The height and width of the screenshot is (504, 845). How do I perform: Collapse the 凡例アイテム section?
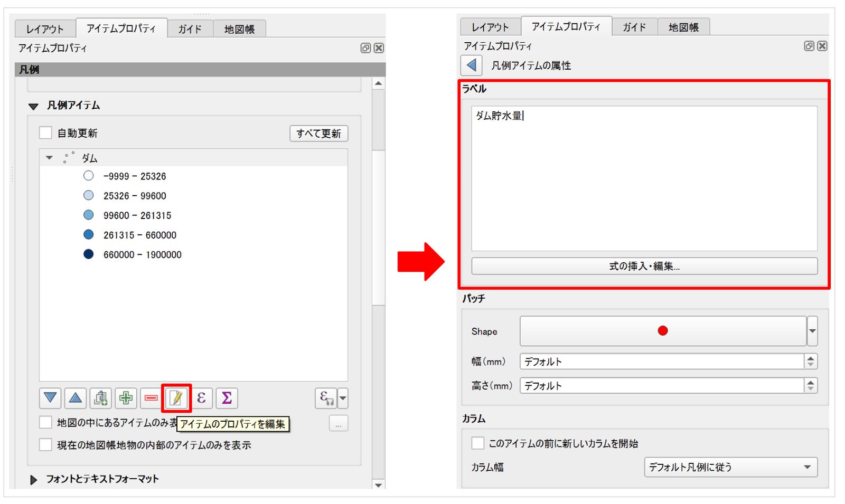tap(33, 106)
